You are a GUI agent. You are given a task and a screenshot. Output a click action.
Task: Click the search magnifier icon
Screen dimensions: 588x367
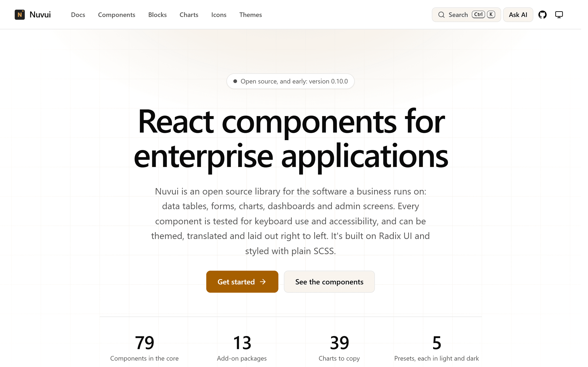pos(441,15)
